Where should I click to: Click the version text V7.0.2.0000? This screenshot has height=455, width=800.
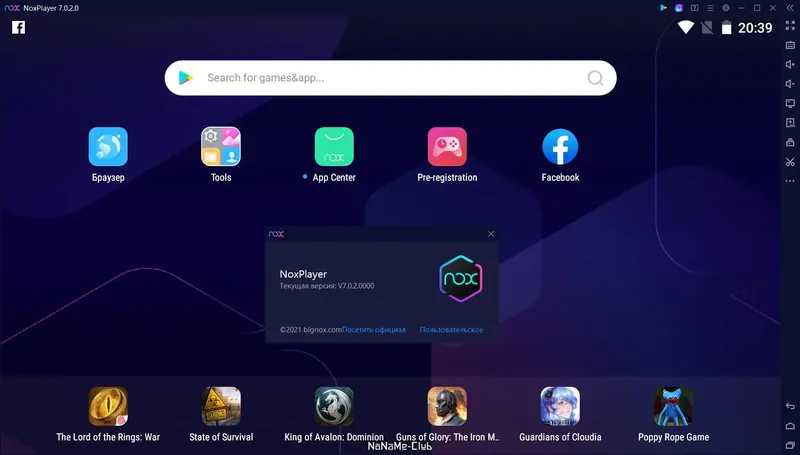(x=356, y=286)
